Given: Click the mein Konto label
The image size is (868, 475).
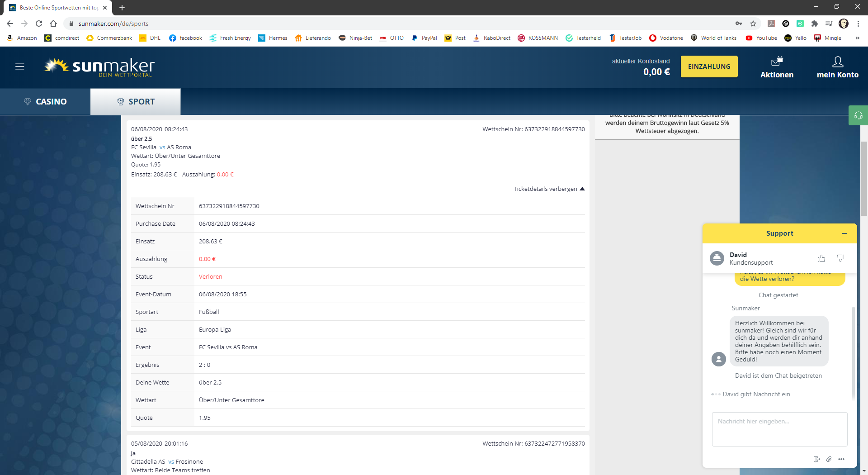Looking at the screenshot, I should tap(837, 75).
